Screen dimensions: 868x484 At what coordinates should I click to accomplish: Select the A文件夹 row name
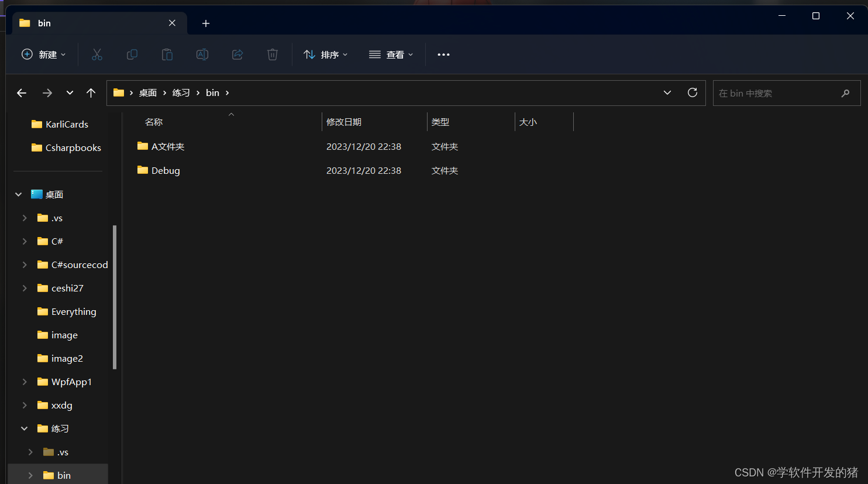click(x=168, y=146)
